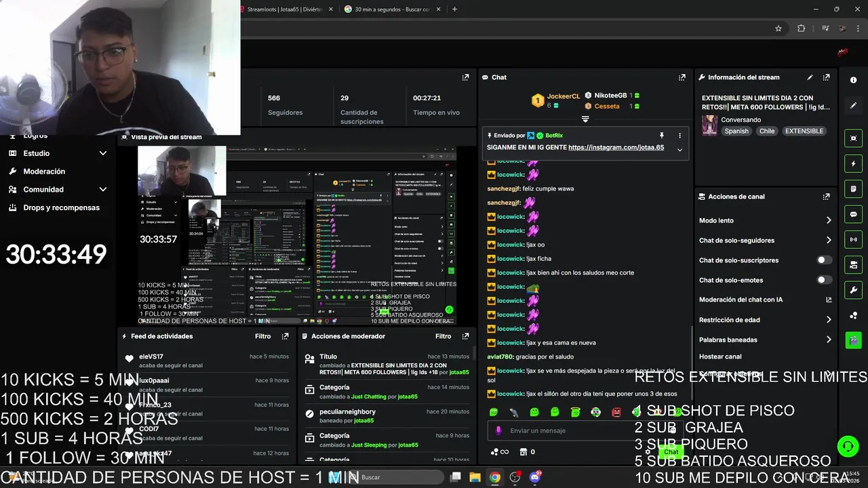868x488 pixels.
Task: Click JockeerCL in the gifters leaderboard
Action: 564,96
